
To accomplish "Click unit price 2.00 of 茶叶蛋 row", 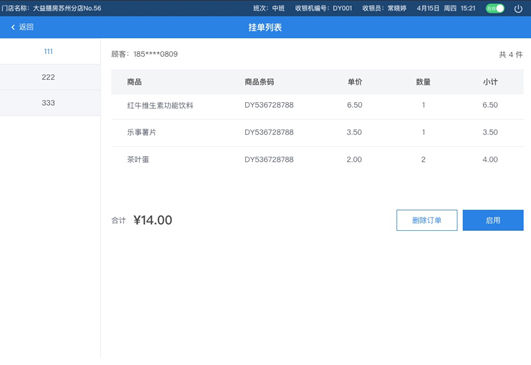I will coord(354,159).
